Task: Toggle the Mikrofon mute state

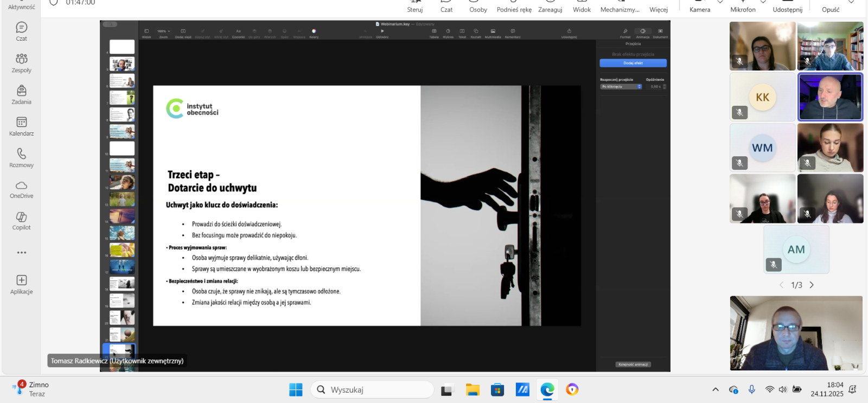Action: [743, 6]
